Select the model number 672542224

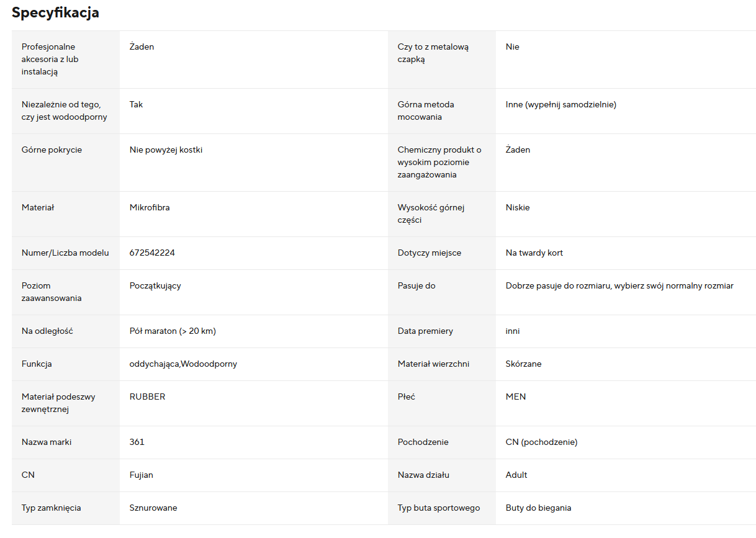pyautogui.click(x=153, y=253)
